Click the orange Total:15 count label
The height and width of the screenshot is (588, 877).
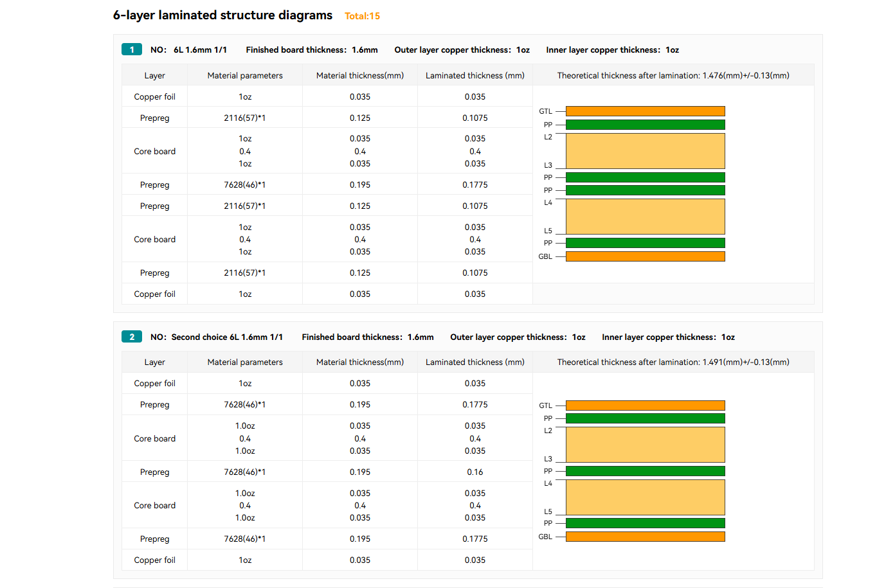coord(362,16)
